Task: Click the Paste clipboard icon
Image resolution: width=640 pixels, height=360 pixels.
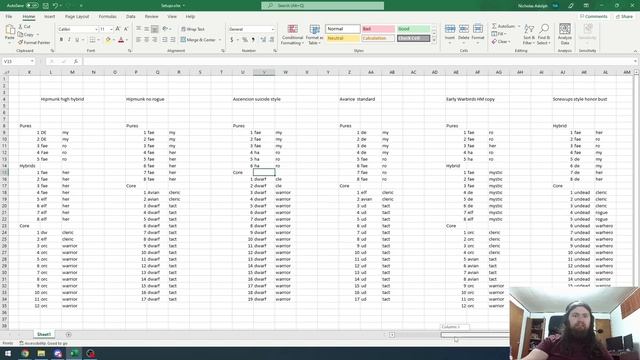Action: pos(10,30)
